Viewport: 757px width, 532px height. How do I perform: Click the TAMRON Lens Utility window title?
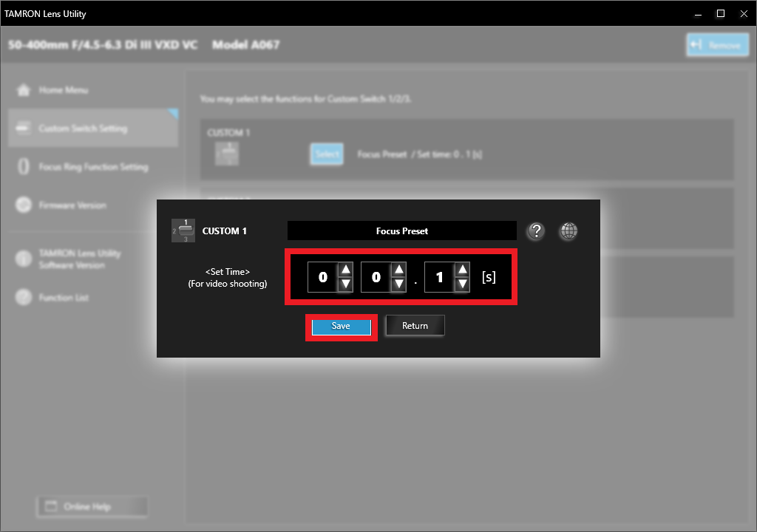click(45, 14)
